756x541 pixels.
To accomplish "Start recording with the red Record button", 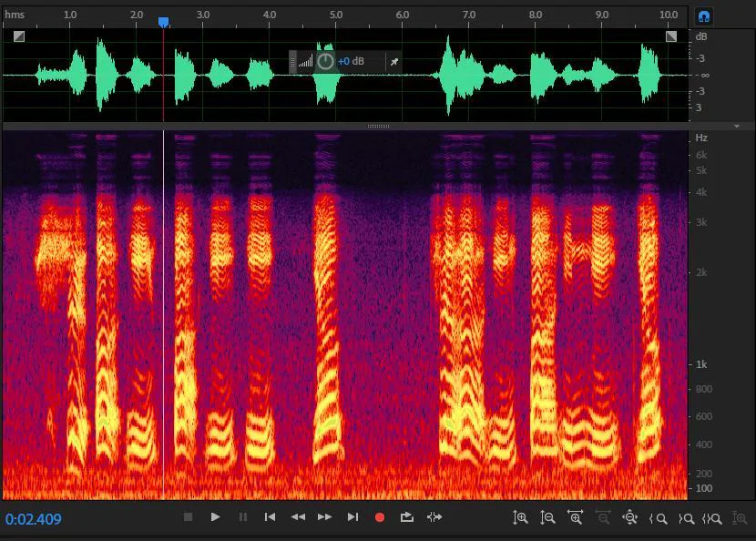I will click(380, 517).
